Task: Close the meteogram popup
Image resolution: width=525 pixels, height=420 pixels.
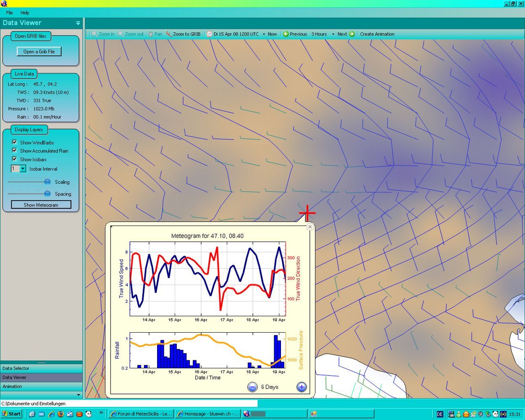Action: 310,227
